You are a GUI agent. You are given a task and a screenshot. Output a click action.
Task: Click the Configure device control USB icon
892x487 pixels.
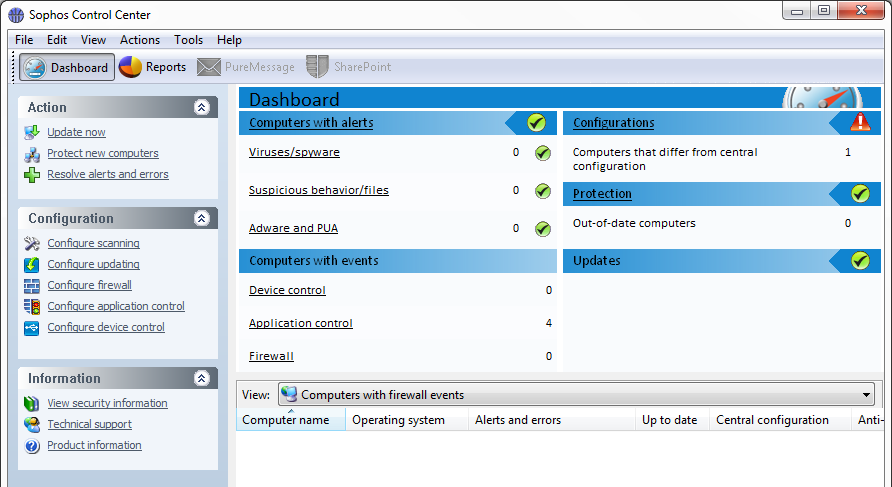32,328
